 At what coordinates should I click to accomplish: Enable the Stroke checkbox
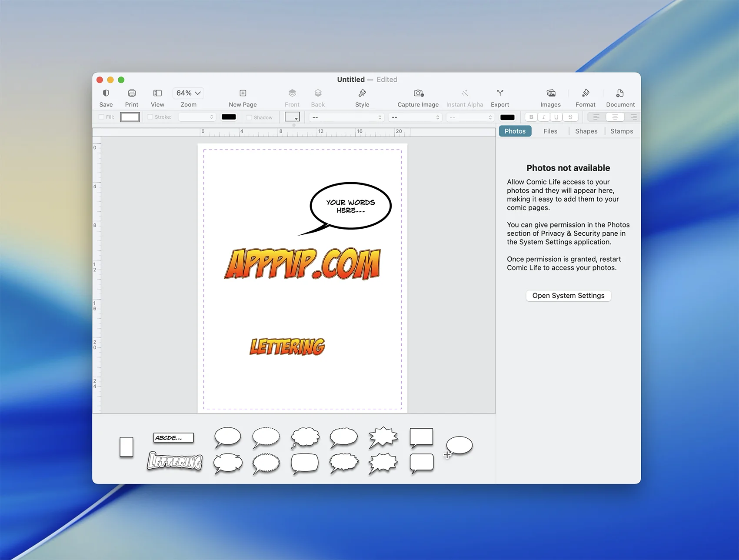150,117
